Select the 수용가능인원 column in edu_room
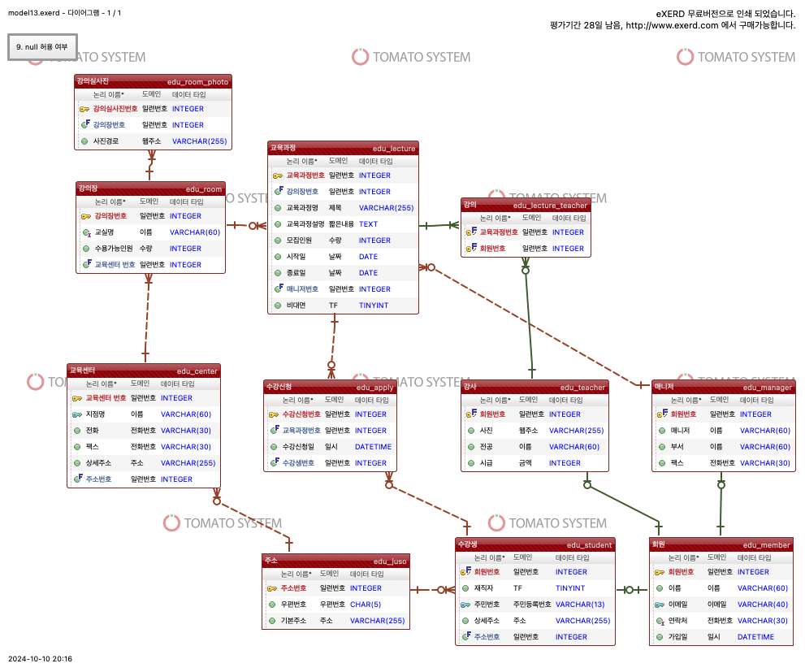The width and height of the screenshot is (805, 672). (150, 249)
